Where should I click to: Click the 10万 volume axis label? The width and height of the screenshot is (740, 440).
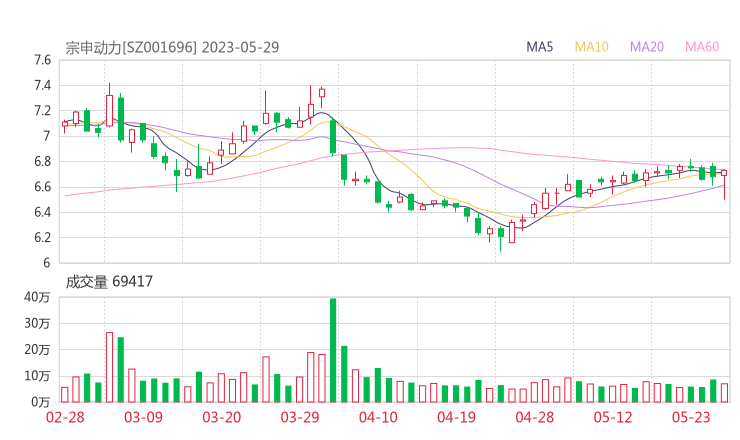click(37, 376)
